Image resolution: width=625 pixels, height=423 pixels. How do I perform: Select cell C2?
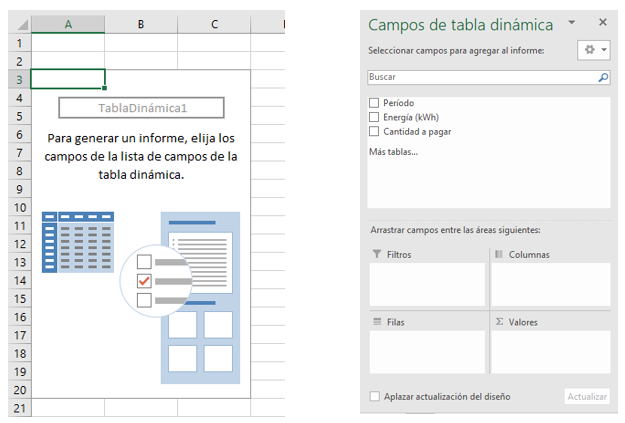tap(214, 61)
